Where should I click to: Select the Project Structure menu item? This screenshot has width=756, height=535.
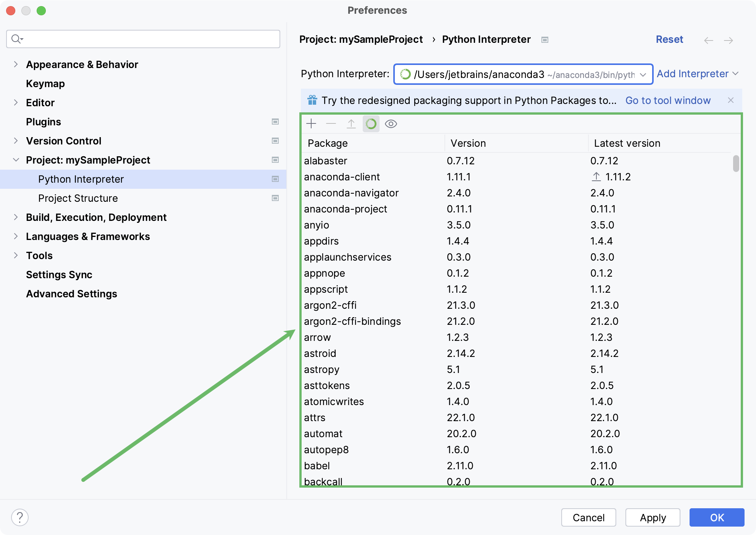(78, 198)
